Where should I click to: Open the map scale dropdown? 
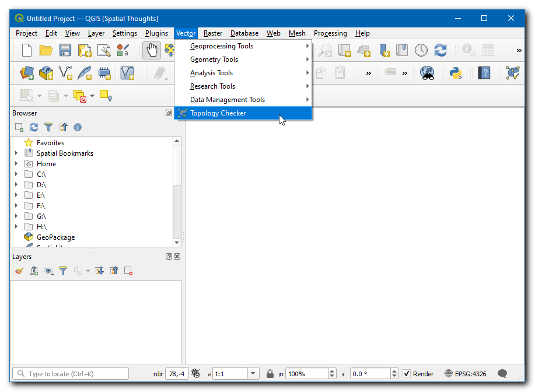point(253,374)
